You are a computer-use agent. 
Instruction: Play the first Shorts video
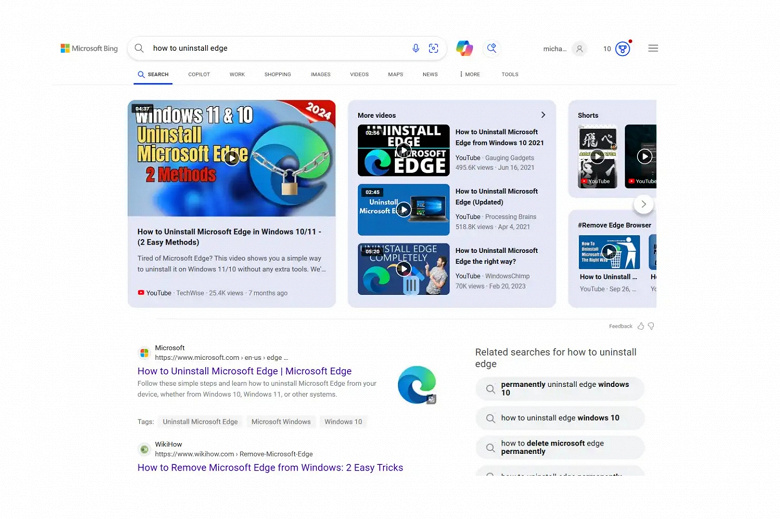597,157
